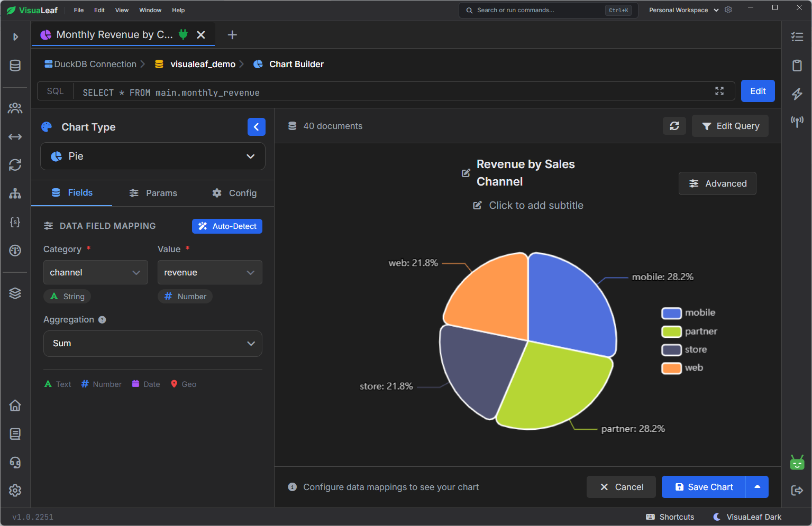
Task: Click the lightning bolt icon in right rail
Action: point(797,94)
